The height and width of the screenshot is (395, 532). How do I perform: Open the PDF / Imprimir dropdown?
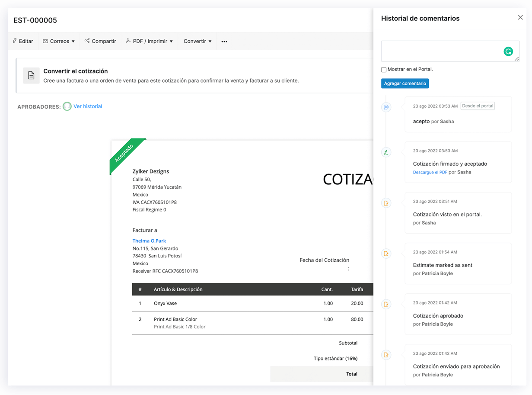click(149, 42)
